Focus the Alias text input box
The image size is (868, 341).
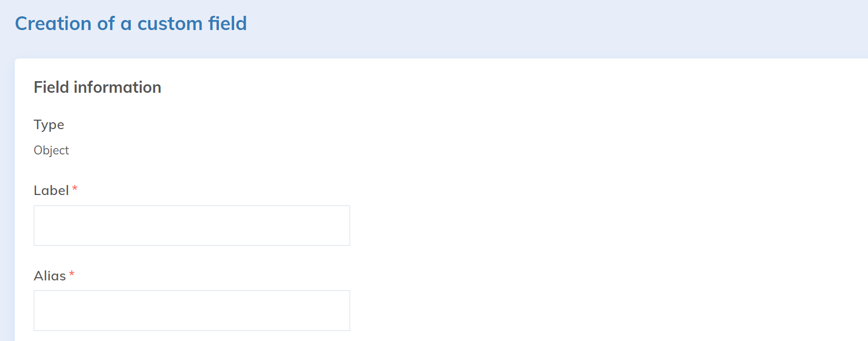point(191,310)
